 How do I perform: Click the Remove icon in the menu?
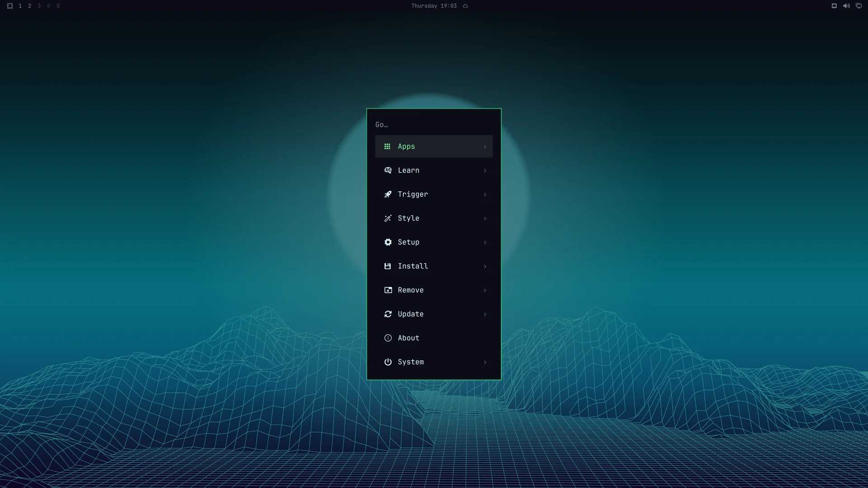pos(388,290)
